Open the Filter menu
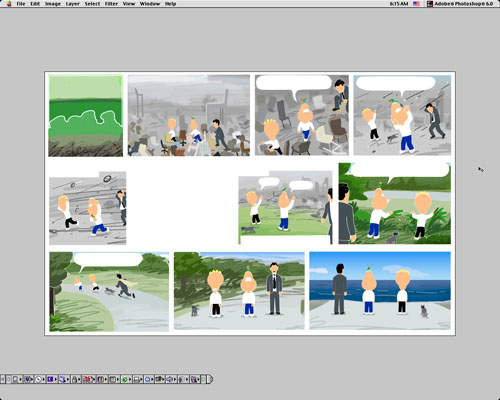Viewport: 500px width, 400px height. click(x=111, y=4)
